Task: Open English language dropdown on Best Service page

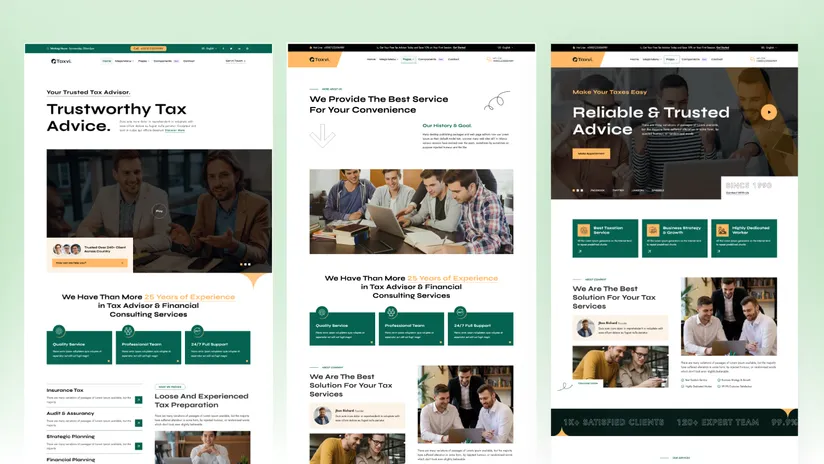Action: (x=504, y=47)
